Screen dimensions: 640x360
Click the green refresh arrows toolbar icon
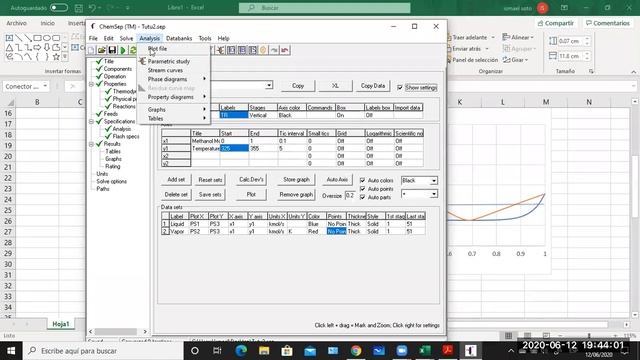click(133, 50)
